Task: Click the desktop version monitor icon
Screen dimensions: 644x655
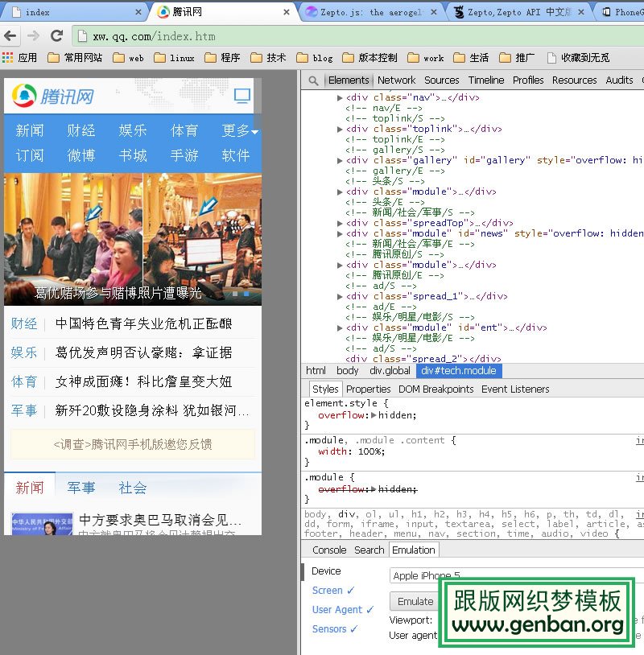Action: click(242, 97)
